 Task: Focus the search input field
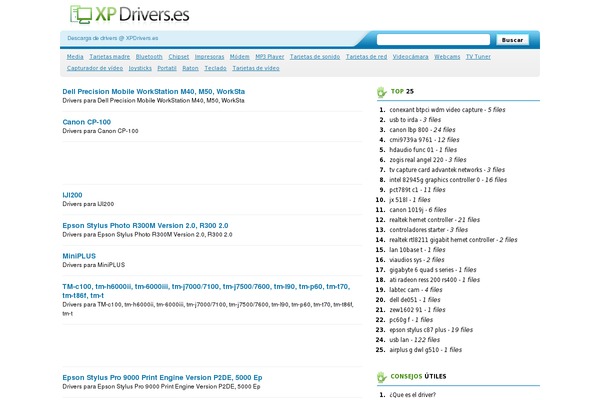pos(433,39)
